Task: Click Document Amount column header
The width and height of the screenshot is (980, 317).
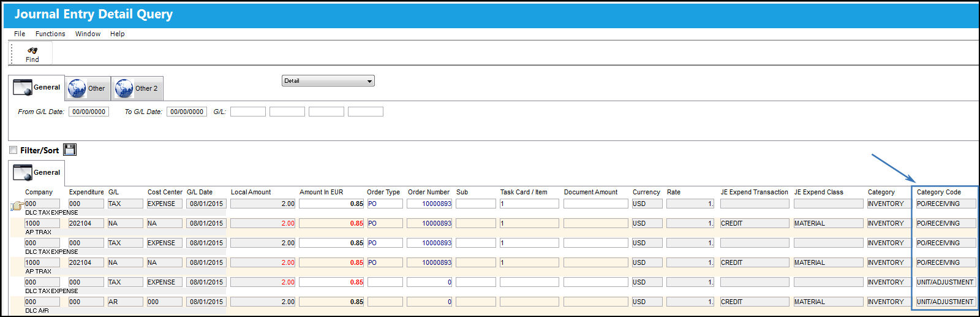Action: click(x=590, y=192)
